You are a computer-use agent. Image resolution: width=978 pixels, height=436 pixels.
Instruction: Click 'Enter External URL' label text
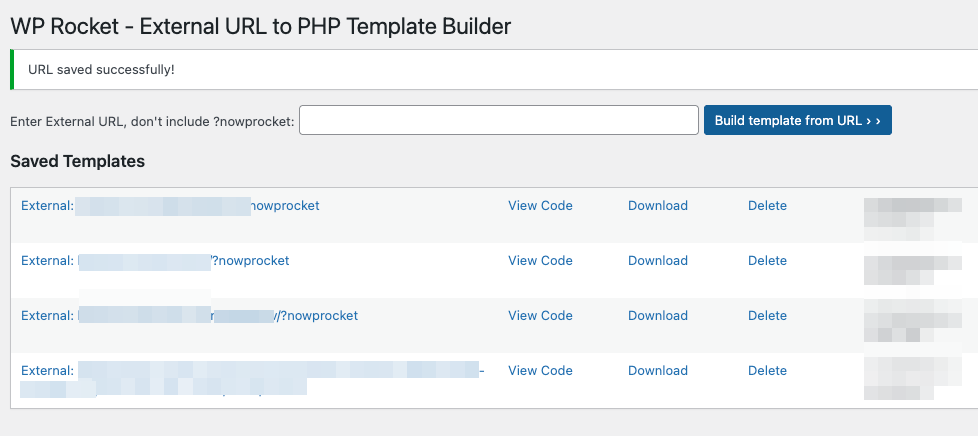[x=152, y=121]
